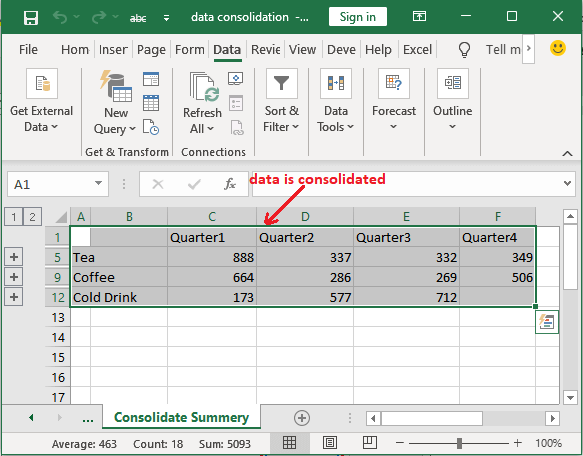Open the Forecast dropdown
This screenshot has height=456, width=583.
394,100
